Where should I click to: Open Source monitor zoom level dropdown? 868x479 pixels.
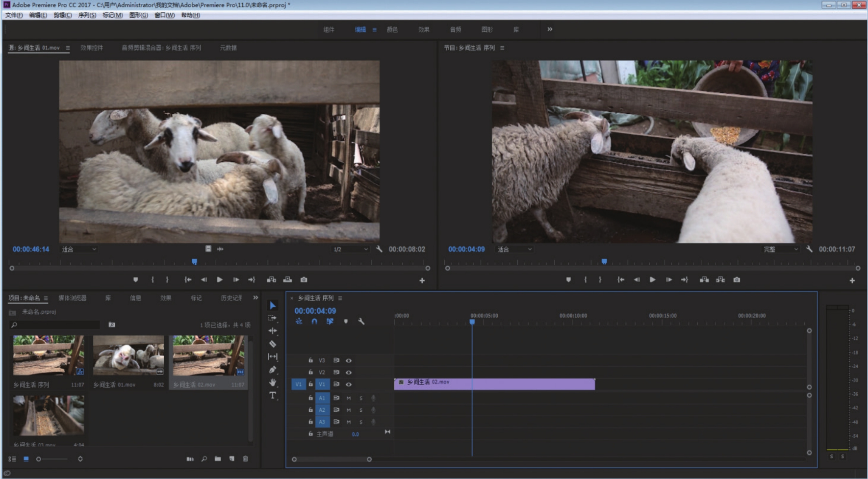(x=79, y=249)
